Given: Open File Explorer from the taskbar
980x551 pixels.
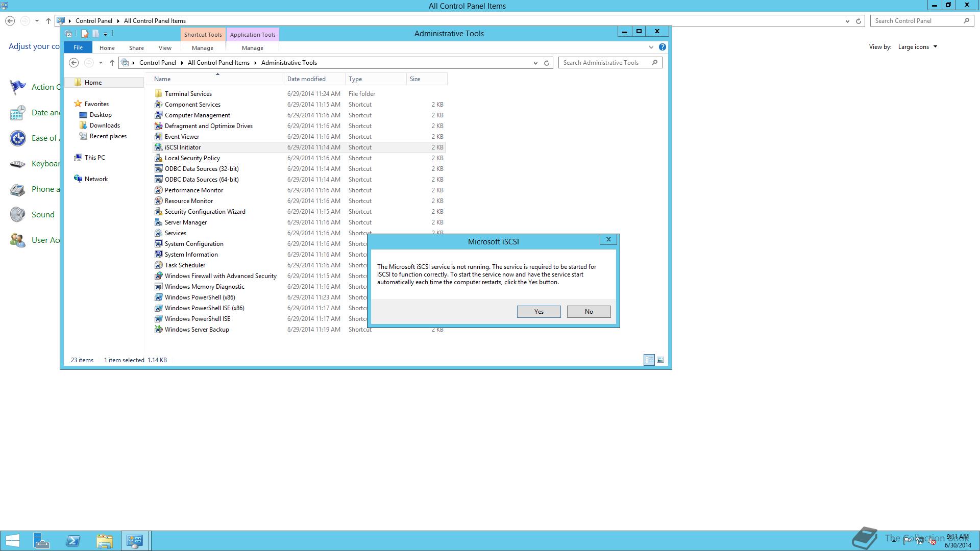Looking at the screenshot, I should pyautogui.click(x=104, y=541).
